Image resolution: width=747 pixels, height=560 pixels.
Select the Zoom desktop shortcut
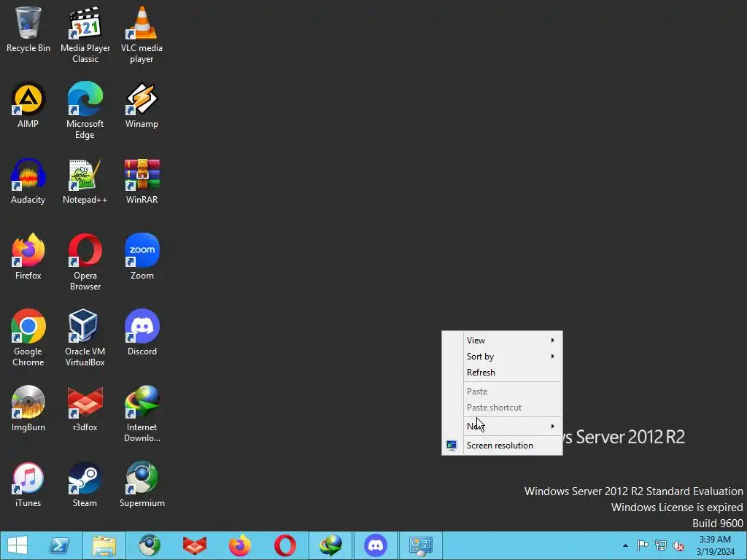click(x=142, y=257)
